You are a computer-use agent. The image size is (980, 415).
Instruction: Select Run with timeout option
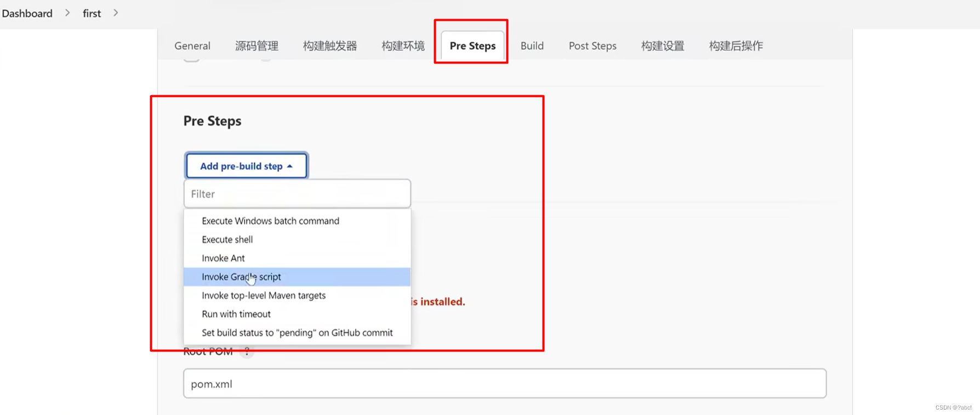click(297, 314)
